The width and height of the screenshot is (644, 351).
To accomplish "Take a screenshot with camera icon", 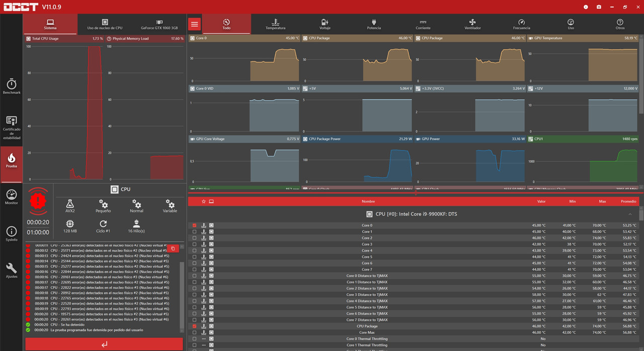I will (599, 7).
